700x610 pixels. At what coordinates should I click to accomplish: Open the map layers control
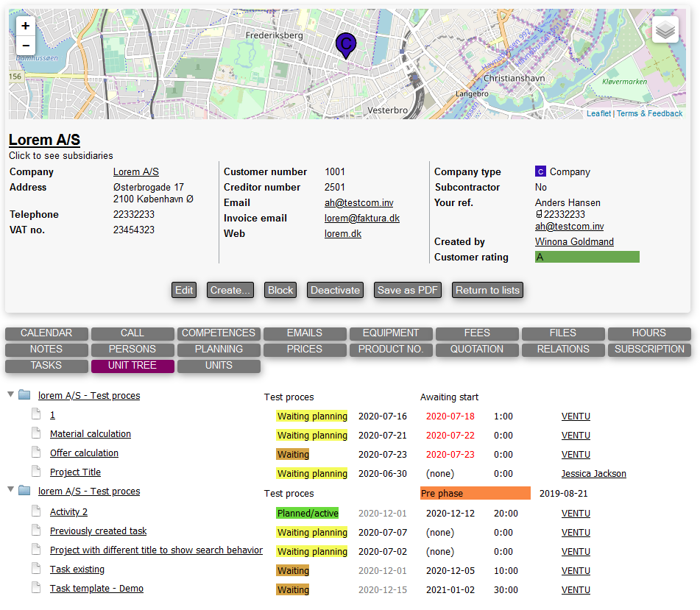[665, 30]
